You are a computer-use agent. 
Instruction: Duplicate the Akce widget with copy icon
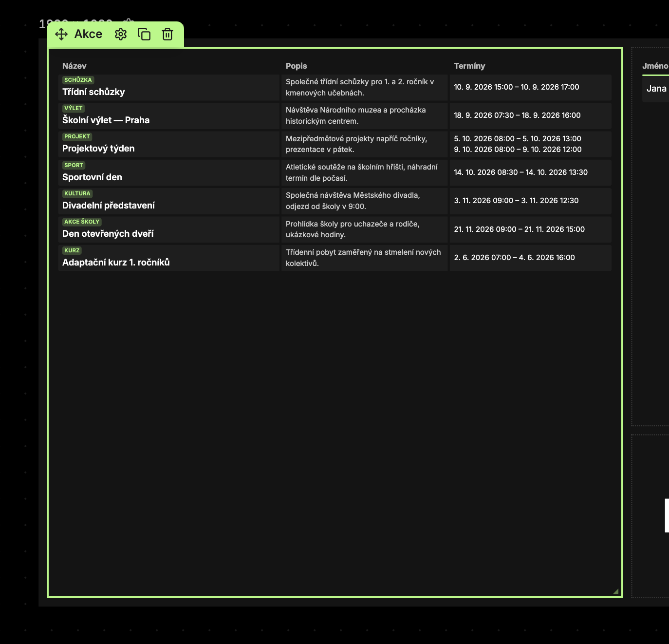[144, 34]
